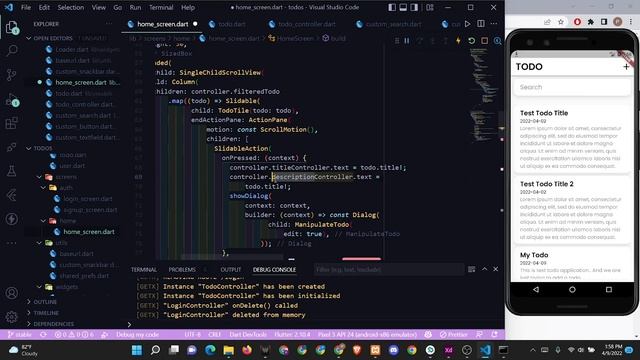Open the Source Control view

[12, 74]
